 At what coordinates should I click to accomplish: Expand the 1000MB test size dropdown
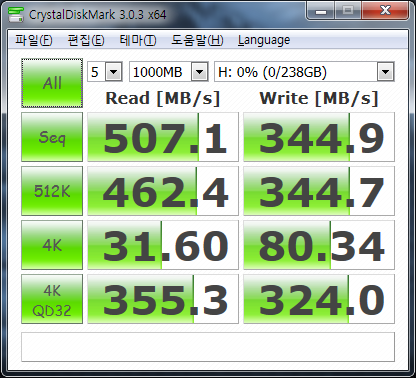[199, 72]
